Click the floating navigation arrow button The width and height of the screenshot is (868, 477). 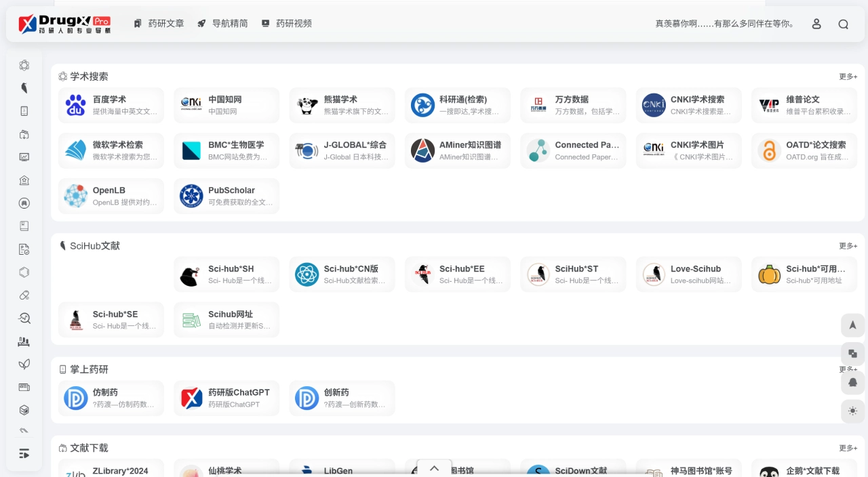(x=852, y=325)
